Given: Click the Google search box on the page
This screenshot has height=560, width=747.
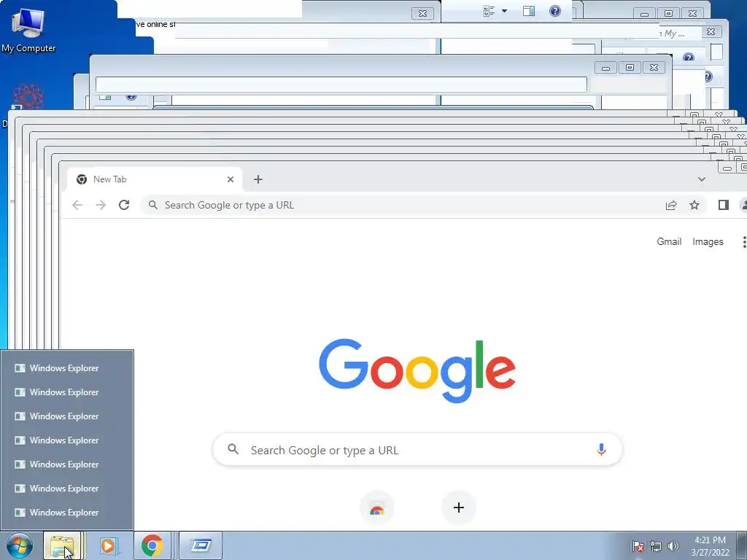Looking at the screenshot, I should [417, 449].
